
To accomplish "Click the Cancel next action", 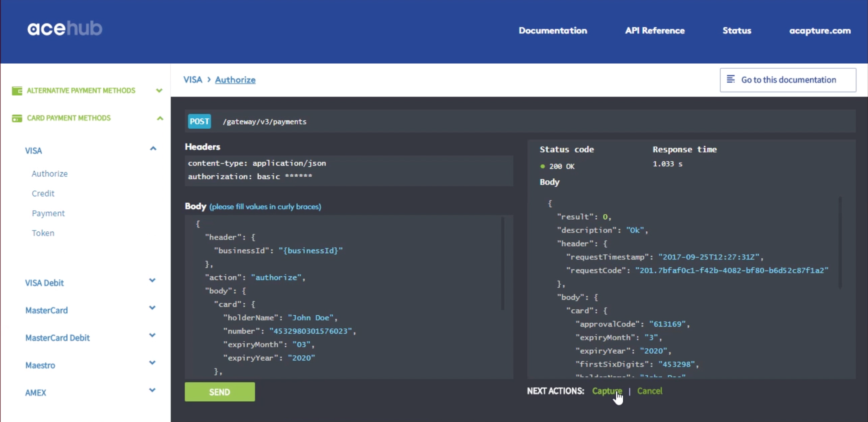I will click(x=650, y=391).
